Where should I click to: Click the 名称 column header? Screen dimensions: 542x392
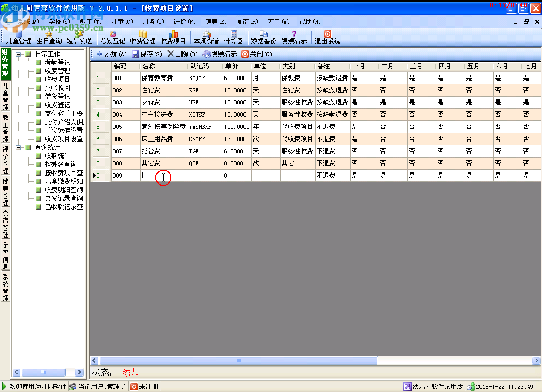[164, 66]
